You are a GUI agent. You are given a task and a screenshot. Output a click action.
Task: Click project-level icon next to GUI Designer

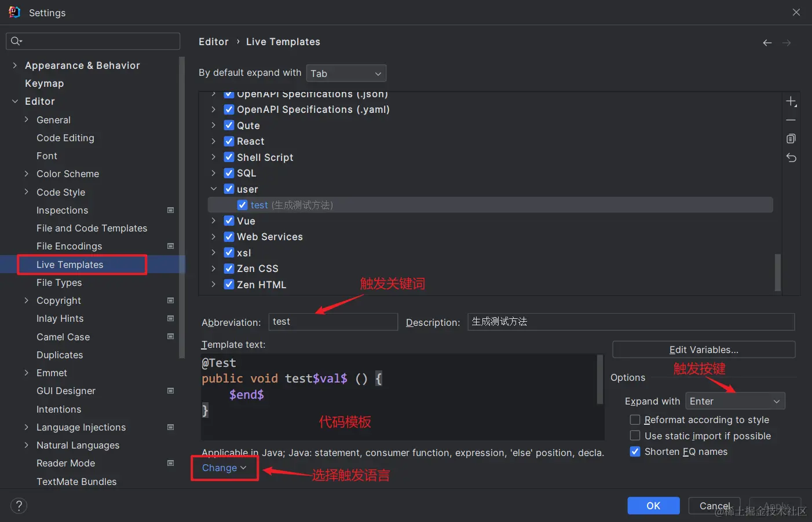(x=170, y=391)
